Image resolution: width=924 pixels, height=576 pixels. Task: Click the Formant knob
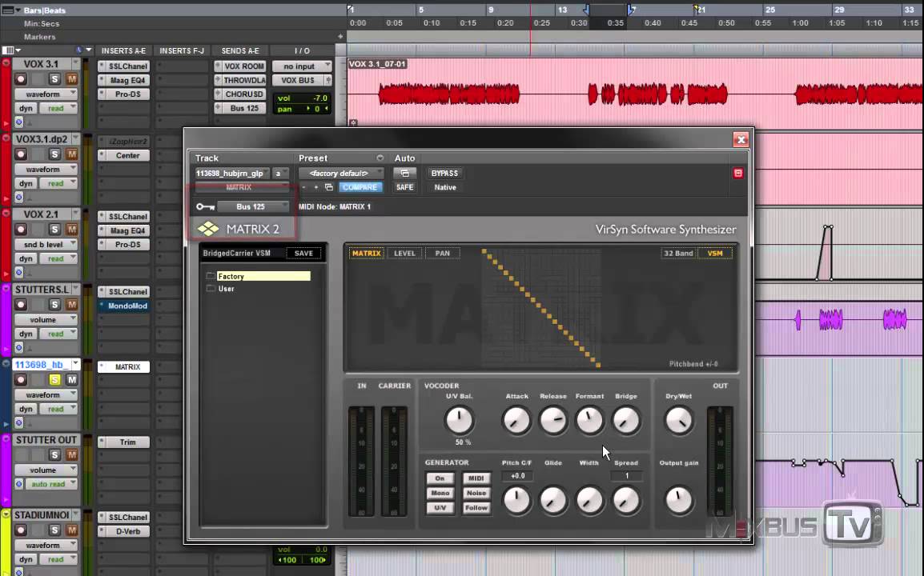(x=589, y=421)
